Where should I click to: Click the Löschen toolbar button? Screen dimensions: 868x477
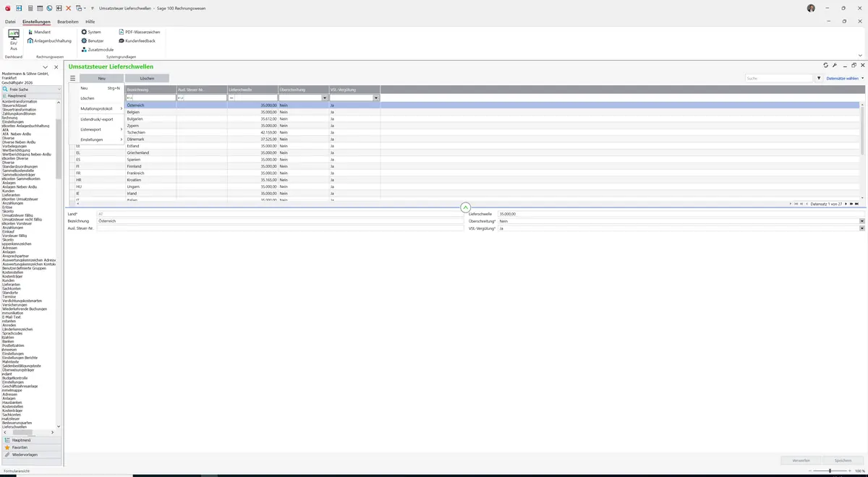click(147, 78)
